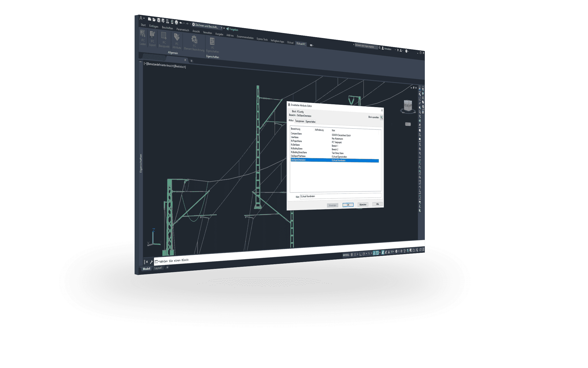The height and width of the screenshot is (368, 588).
Task: Open the Zeichnen und Beschrift... workspace dropdown
Action: tap(222, 28)
